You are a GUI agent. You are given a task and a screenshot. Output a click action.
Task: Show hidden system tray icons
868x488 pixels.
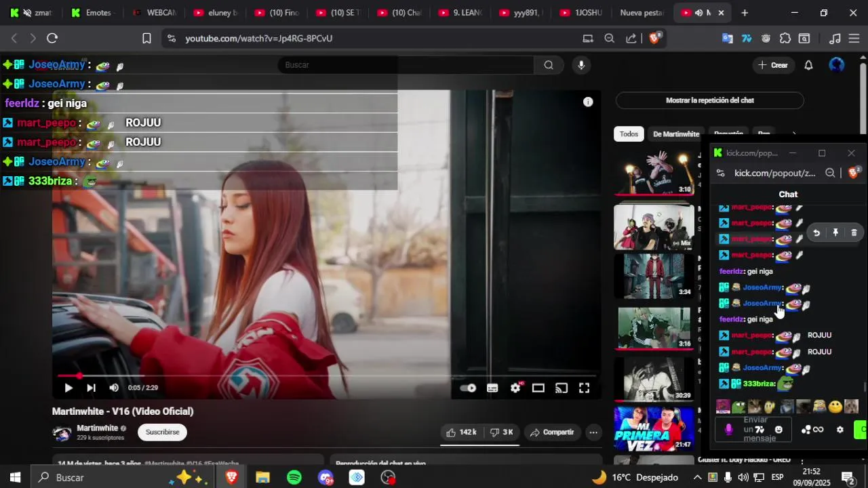pos(696,477)
